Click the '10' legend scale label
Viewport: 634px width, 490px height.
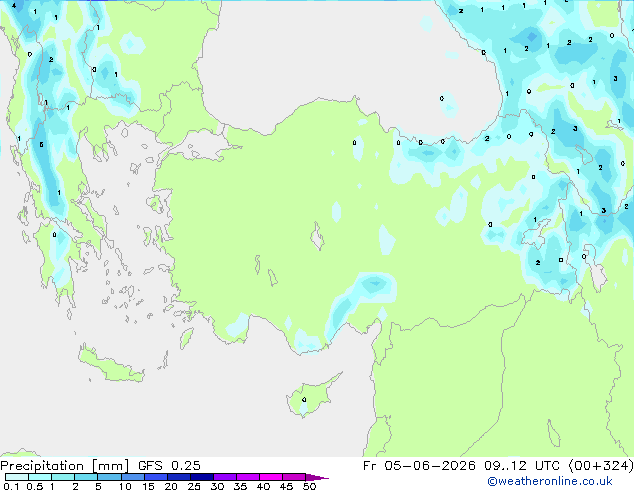(125, 486)
